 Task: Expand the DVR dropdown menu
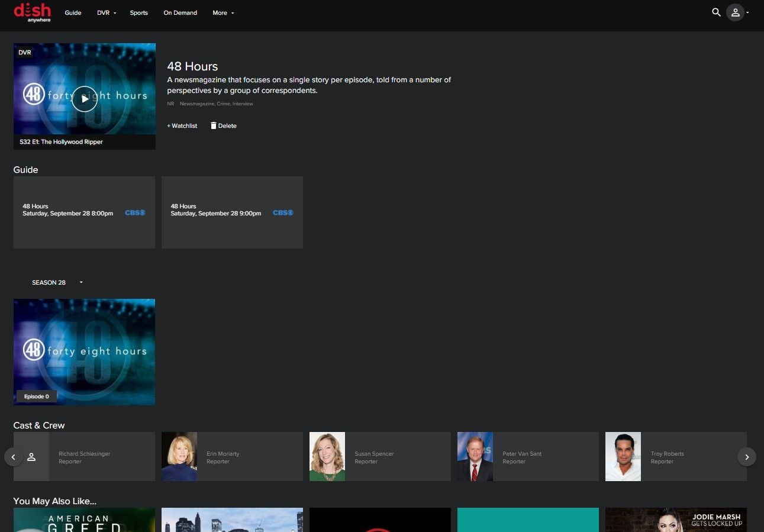[x=107, y=13]
